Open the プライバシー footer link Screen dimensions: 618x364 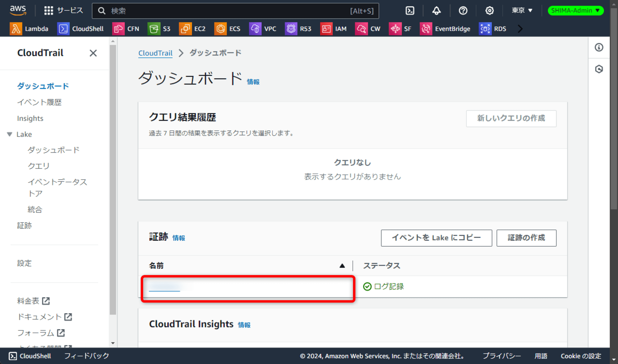(x=502, y=356)
